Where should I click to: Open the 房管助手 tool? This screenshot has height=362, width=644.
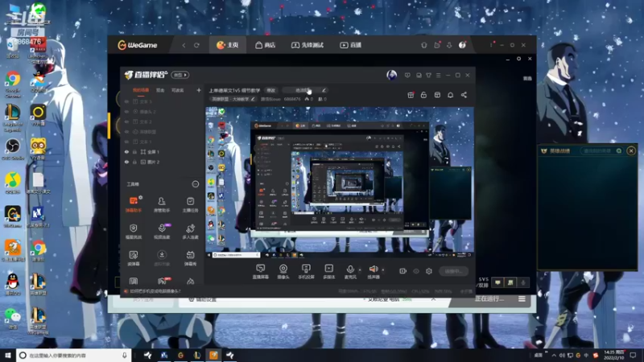[162, 204]
